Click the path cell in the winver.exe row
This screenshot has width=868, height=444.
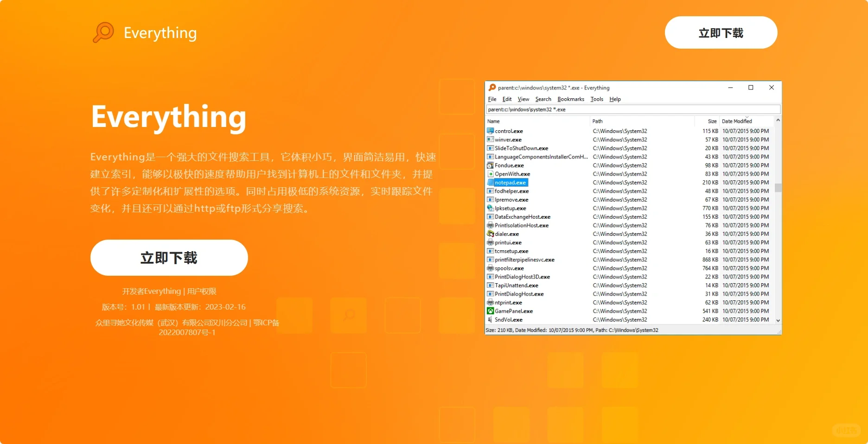pos(620,140)
